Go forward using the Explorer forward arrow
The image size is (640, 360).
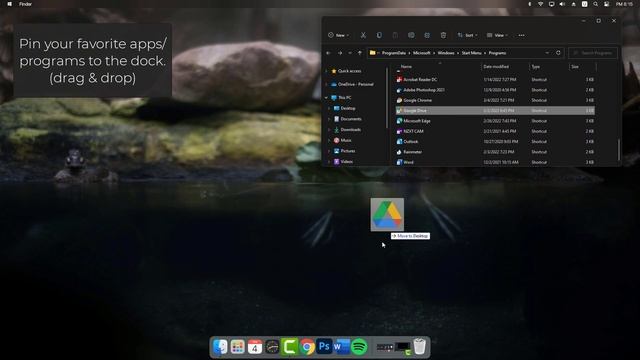(x=340, y=53)
